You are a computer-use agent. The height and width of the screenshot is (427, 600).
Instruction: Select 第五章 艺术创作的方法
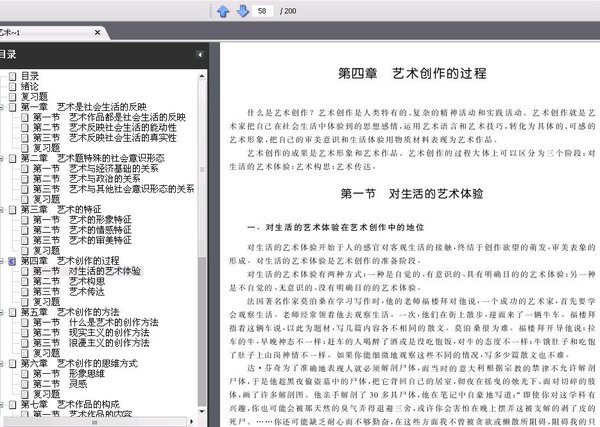[x=70, y=312]
